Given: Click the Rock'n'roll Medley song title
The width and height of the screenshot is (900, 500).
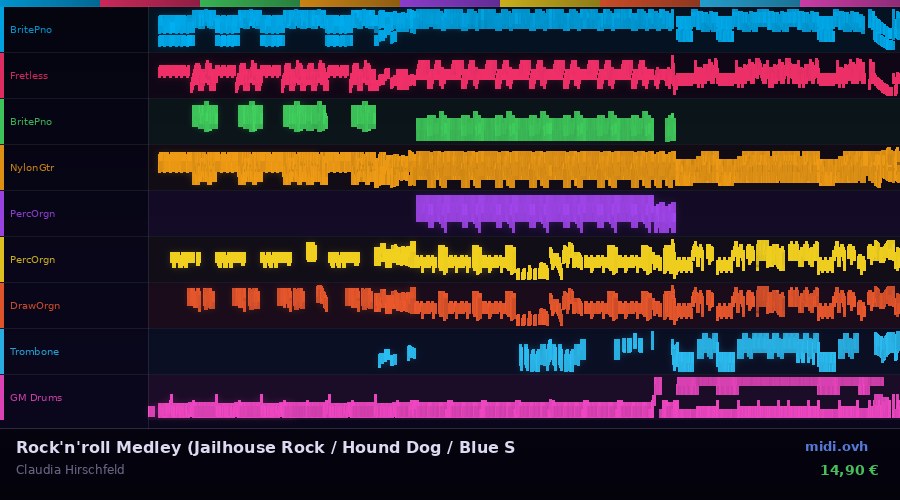Looking at the screenshot, I should [265, 447].
